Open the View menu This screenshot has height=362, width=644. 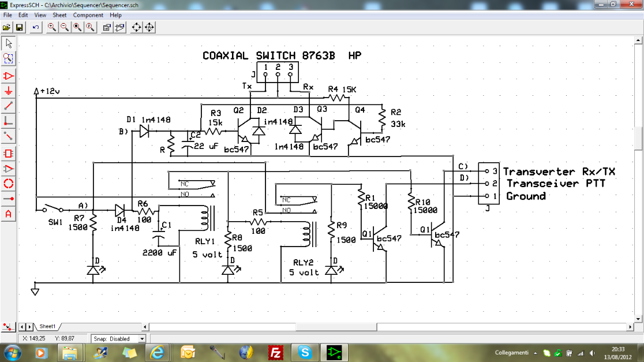40,15
